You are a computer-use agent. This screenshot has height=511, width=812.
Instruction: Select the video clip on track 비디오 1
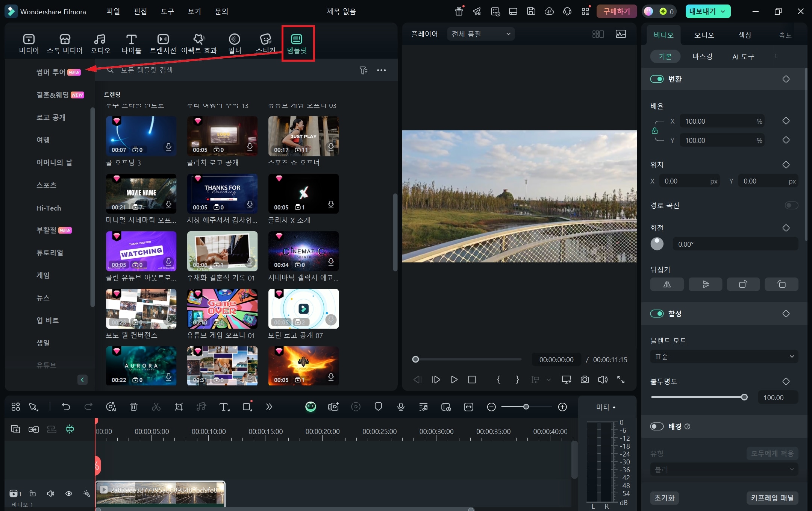[x=161, y=494]
